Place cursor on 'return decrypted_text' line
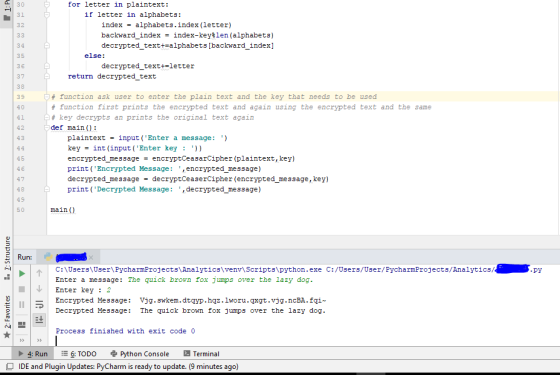 (x=112, y=76)
